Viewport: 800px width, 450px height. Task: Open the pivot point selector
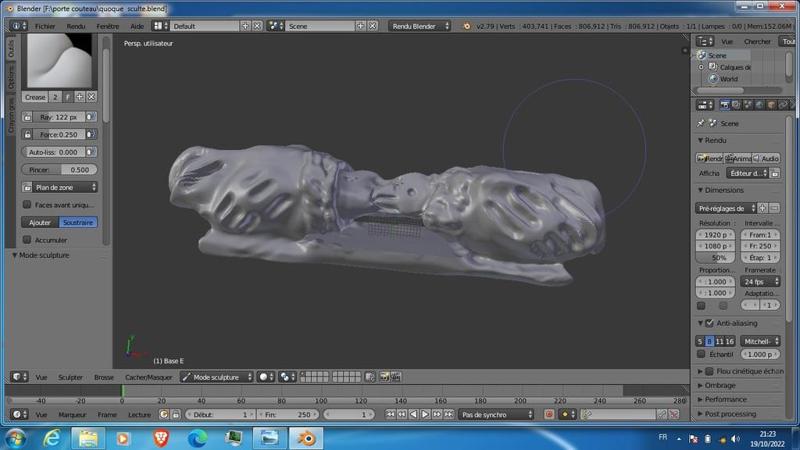coord(287,377)
